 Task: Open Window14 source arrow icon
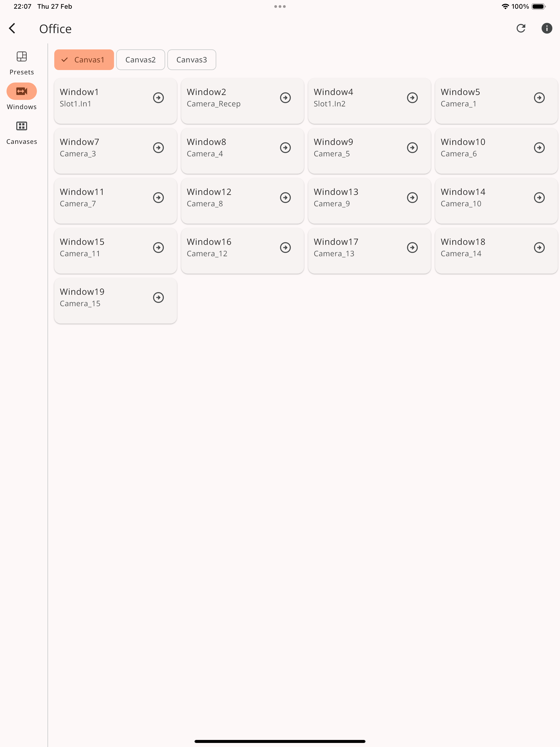[x=539, y=198]
